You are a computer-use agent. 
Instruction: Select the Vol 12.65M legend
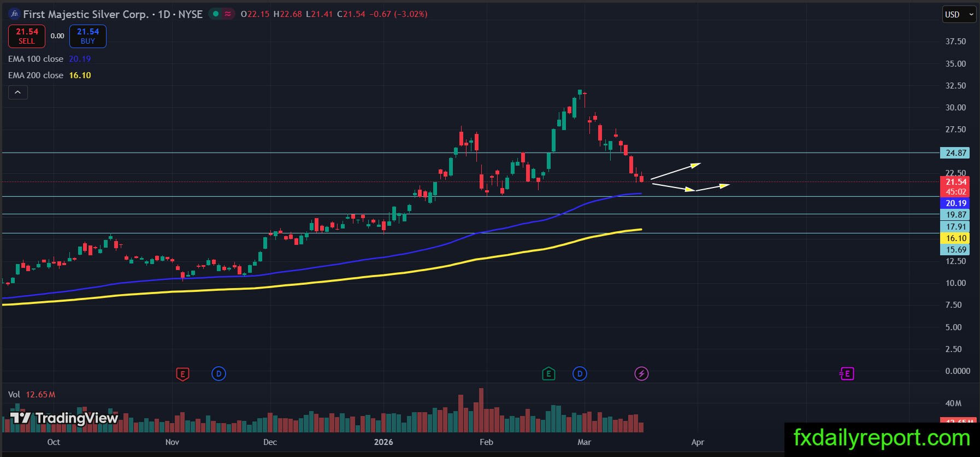click(32, 394)
